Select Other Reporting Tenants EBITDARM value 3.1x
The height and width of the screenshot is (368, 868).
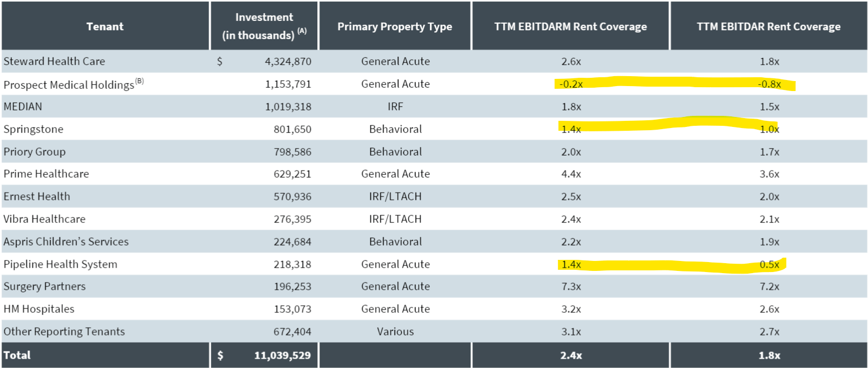tap(571, 332)
